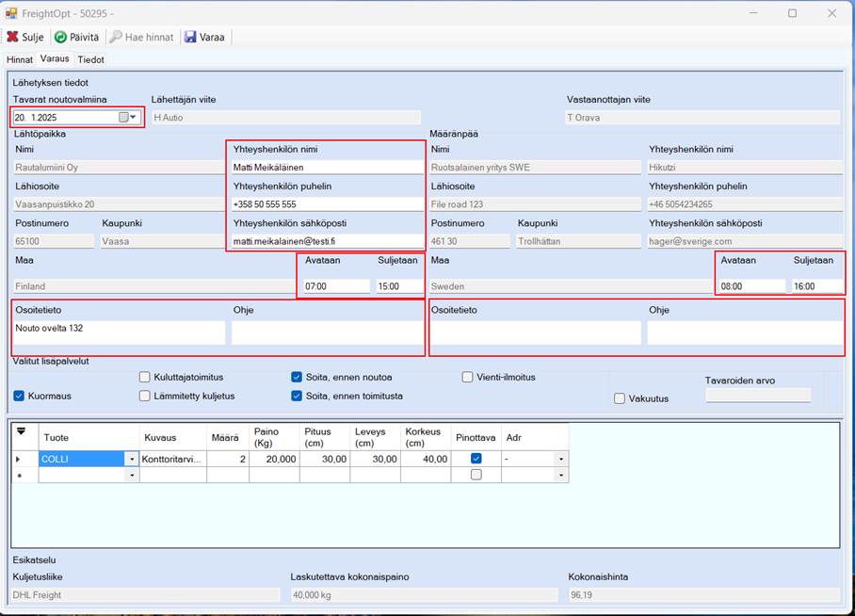Click the Adr column header
This screenshot has width=855, height=616.
pos(535,438)
